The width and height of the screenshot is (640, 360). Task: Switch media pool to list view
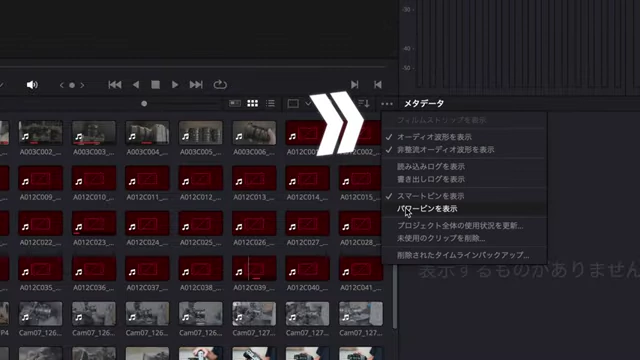click(x=270, y=104)
